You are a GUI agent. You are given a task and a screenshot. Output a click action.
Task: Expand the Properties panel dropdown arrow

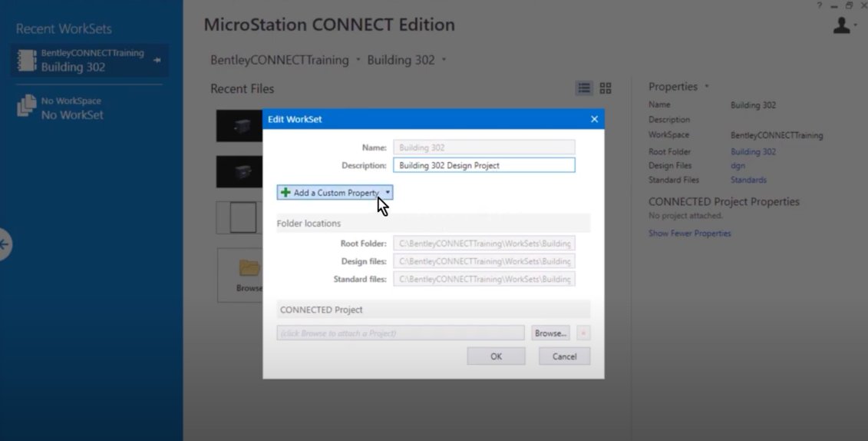[706, 86]
